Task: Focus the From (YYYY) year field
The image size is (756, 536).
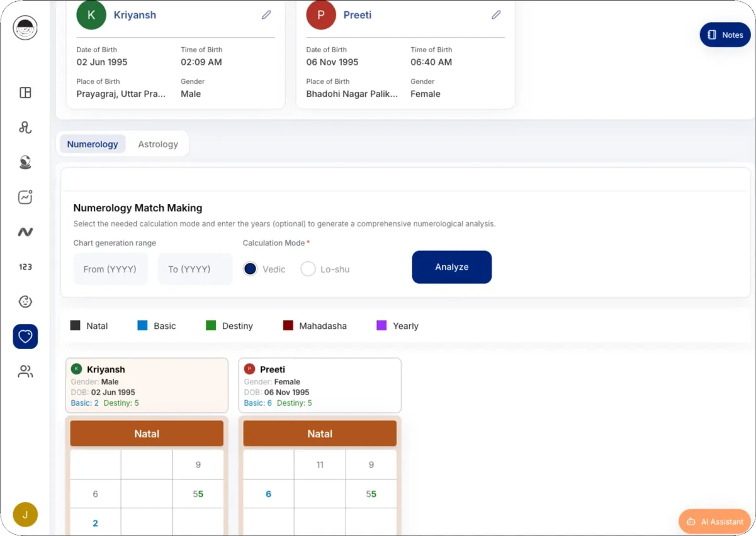Action: 110,269
